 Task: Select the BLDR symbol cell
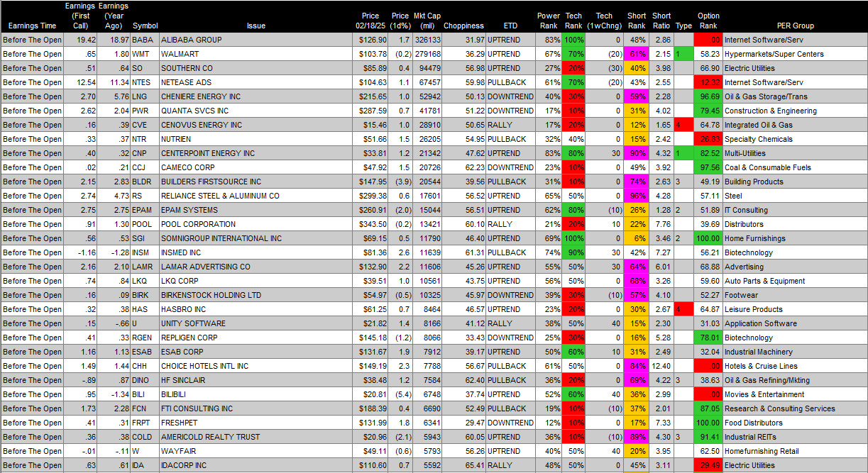[x=145, y=182]
